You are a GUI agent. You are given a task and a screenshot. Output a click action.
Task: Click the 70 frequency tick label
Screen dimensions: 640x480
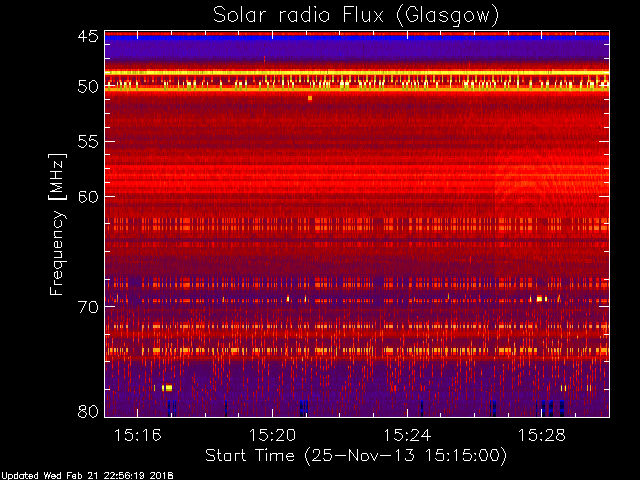[x=88, y=307]
